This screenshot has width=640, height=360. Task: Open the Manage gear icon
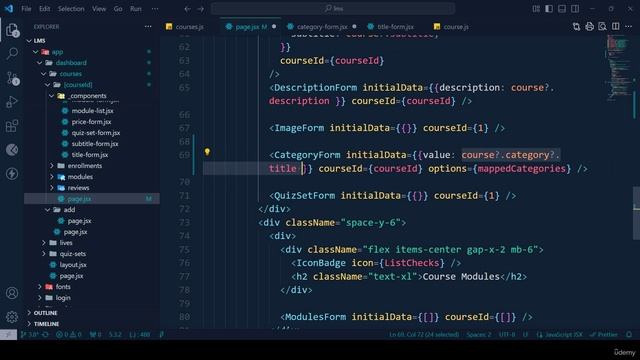click(x=12, y=317)
